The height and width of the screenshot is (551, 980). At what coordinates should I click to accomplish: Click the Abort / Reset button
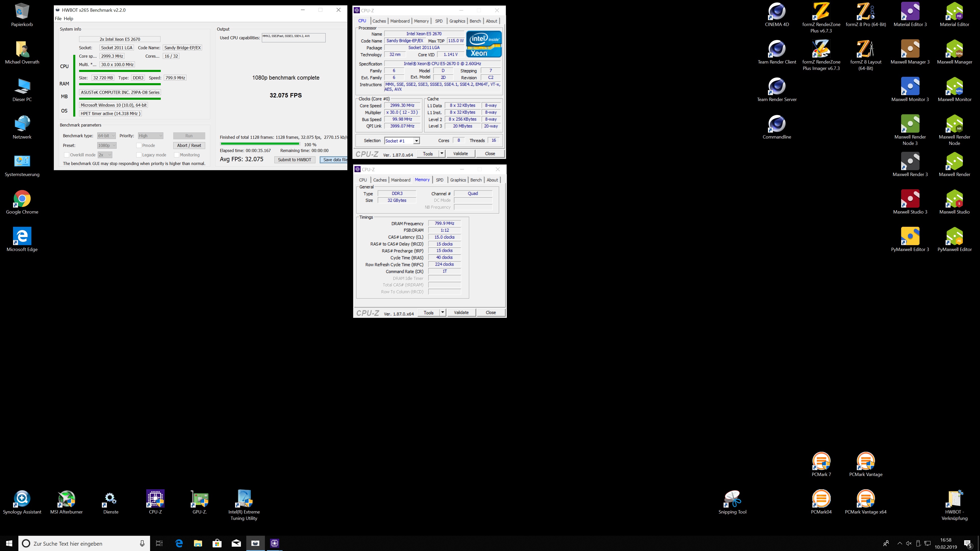tap(189, 145)
